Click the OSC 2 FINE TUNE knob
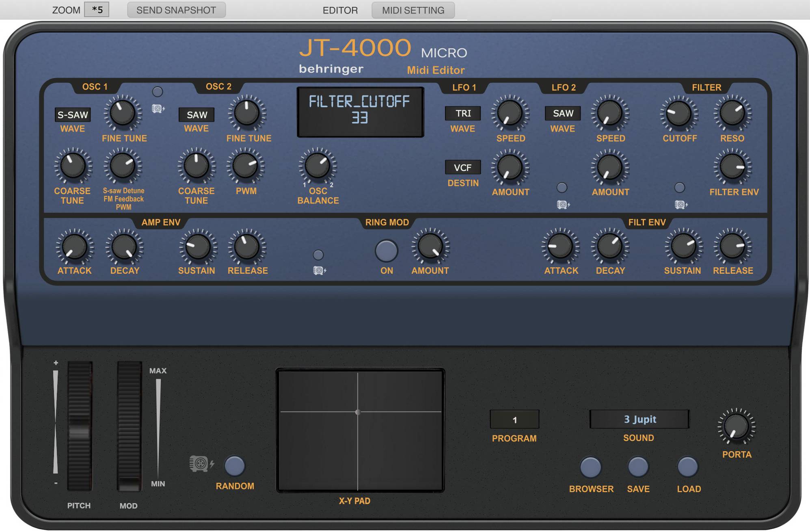This screenshot has width=810, height=532. pos(247,113)
